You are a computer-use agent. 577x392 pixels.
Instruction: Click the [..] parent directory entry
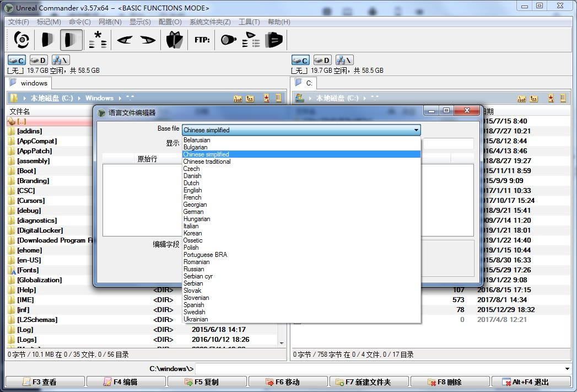point(21,121)
